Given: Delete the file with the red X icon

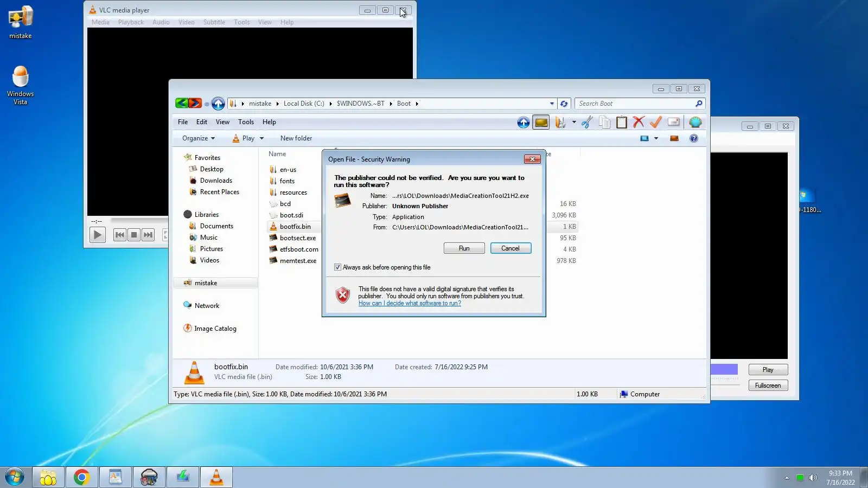Looking at the screenshot, I should pyautogui.click(x=639, y=123).
